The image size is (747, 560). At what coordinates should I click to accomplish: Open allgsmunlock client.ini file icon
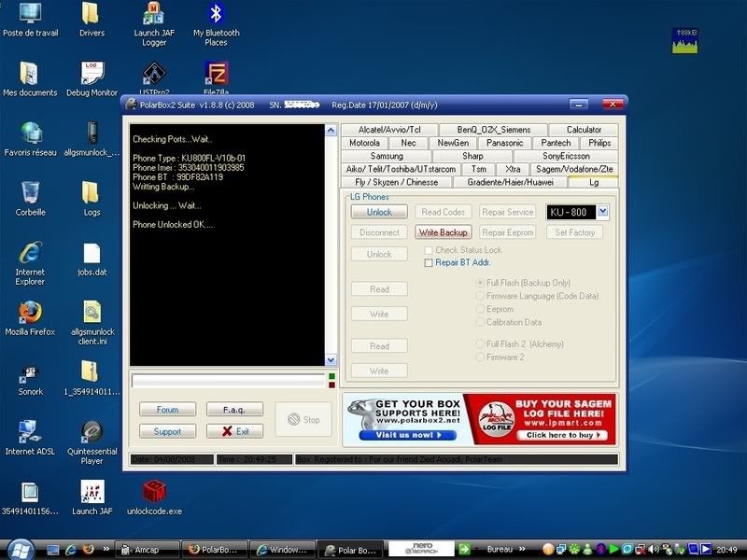pos(92,323)
